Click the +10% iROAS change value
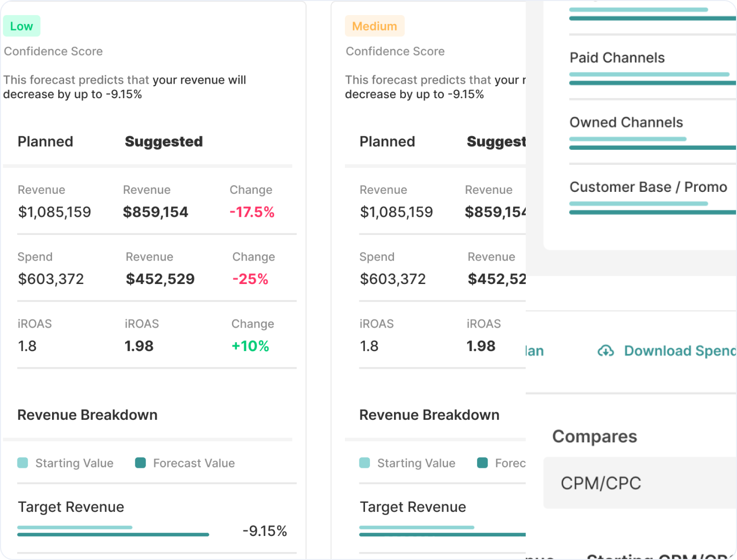Viewport: 737px width, 560px height. pyautogui.click(x=250, y=346)
